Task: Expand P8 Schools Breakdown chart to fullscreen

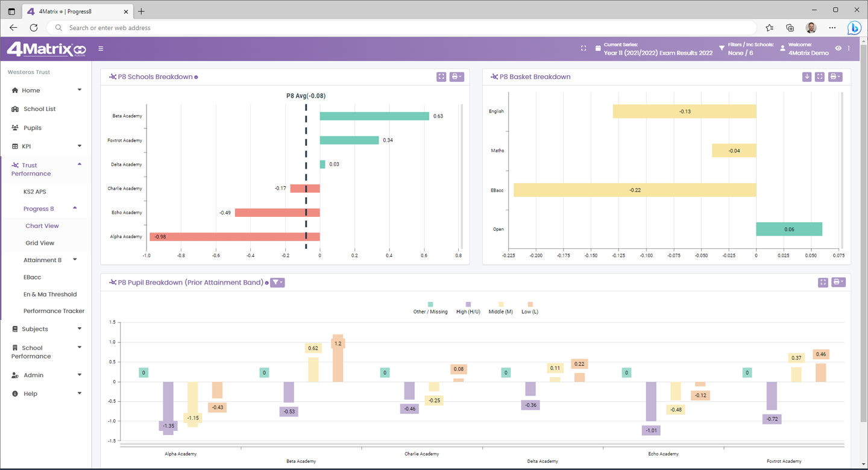Action: (441, 77)
